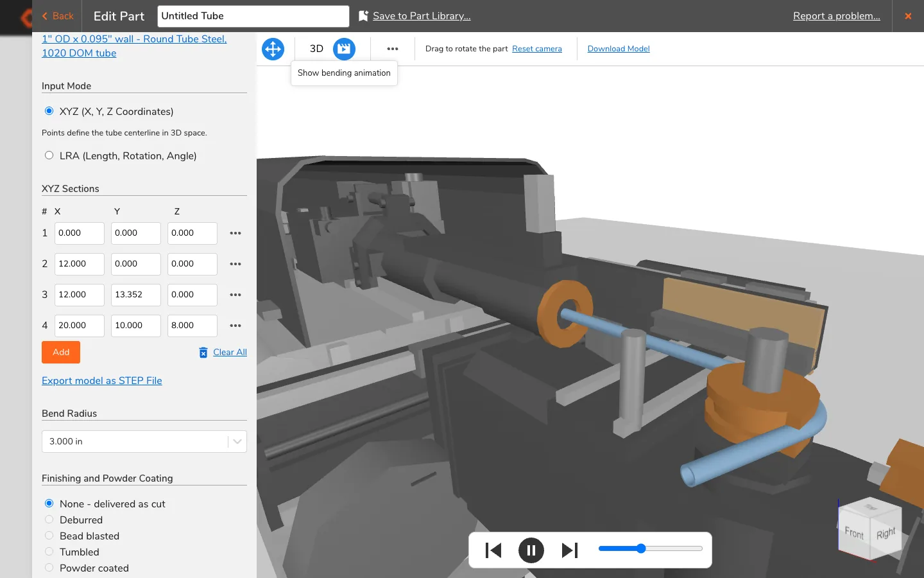Open the Bend Radius dropdown
Image resolution: width=924 pixels, height=578 pixels.
click(x=144, y=441)
